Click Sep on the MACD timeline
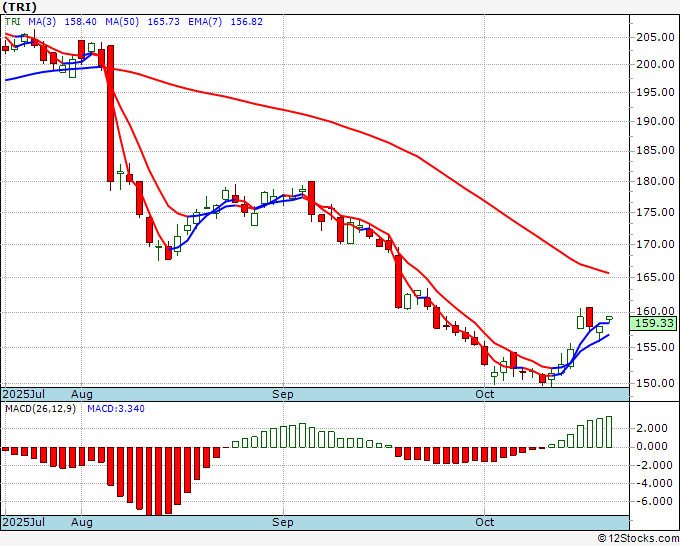The height and width of the screenshot is (546, 680). [283, 522]
